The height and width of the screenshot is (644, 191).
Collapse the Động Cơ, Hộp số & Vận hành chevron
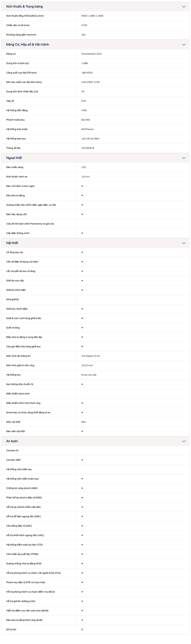point(183,45)
